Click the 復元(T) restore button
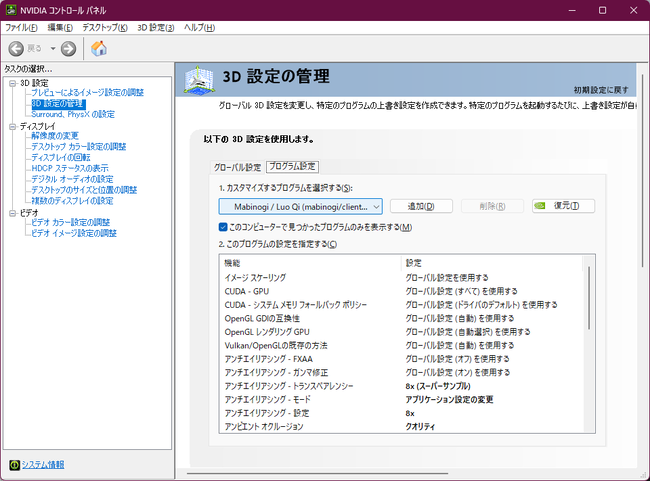This screenshot has width=650, height=481. 563,206
